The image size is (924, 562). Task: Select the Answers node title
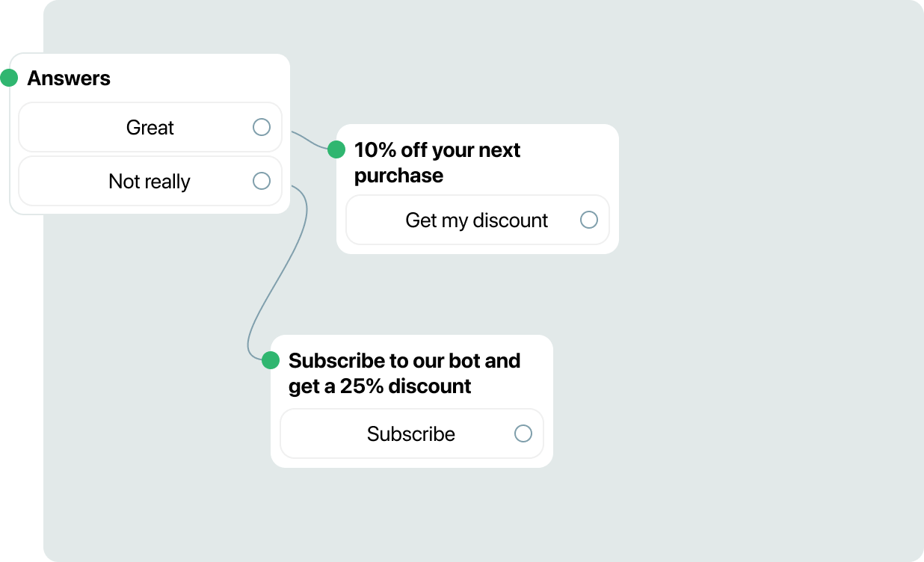69,78
